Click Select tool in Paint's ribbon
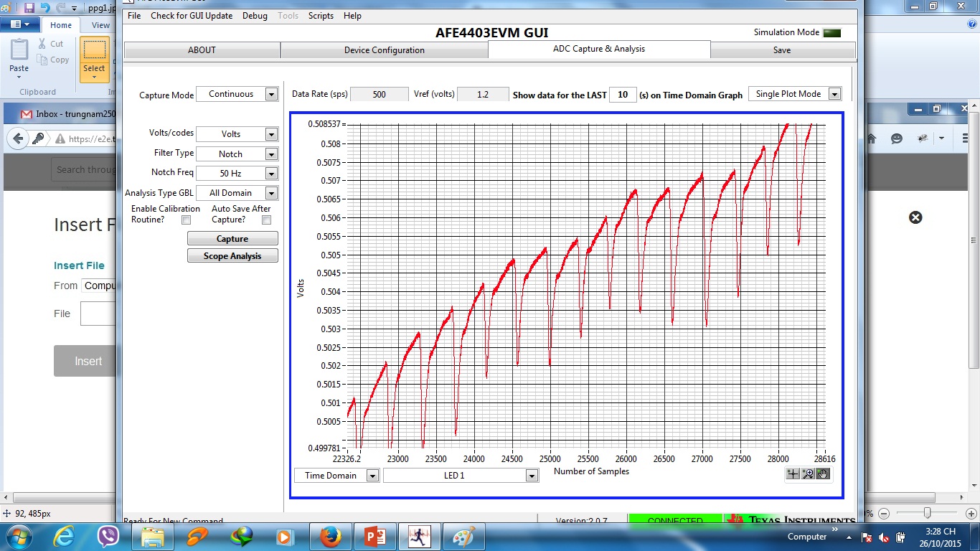 [94, 59]
